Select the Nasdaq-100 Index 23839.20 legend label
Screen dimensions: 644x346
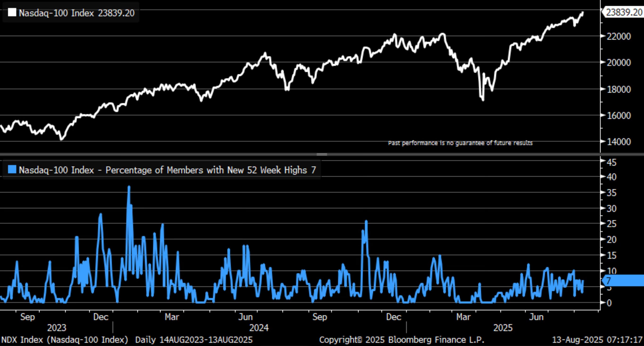point(76,13)
